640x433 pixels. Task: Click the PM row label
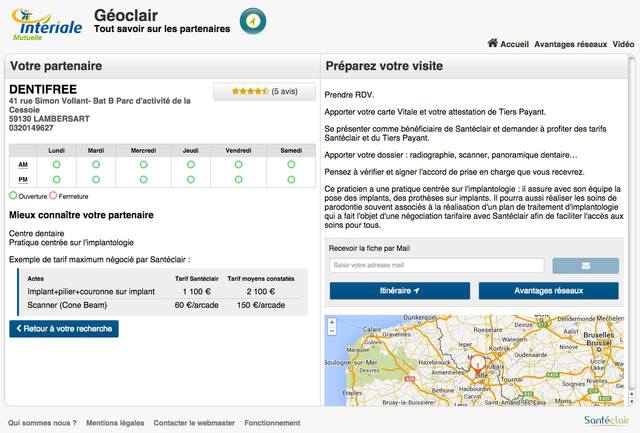pos(23,180)
